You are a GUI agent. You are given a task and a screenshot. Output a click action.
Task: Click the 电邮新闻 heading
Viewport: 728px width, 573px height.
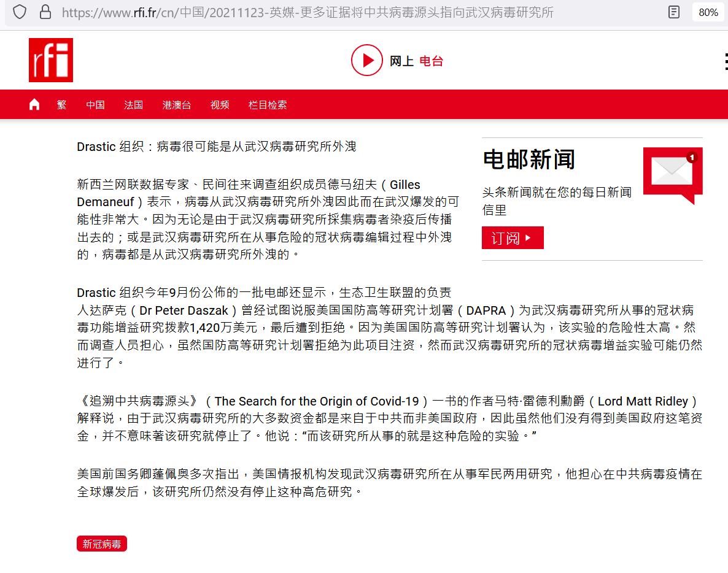click(x=529, y=160)
